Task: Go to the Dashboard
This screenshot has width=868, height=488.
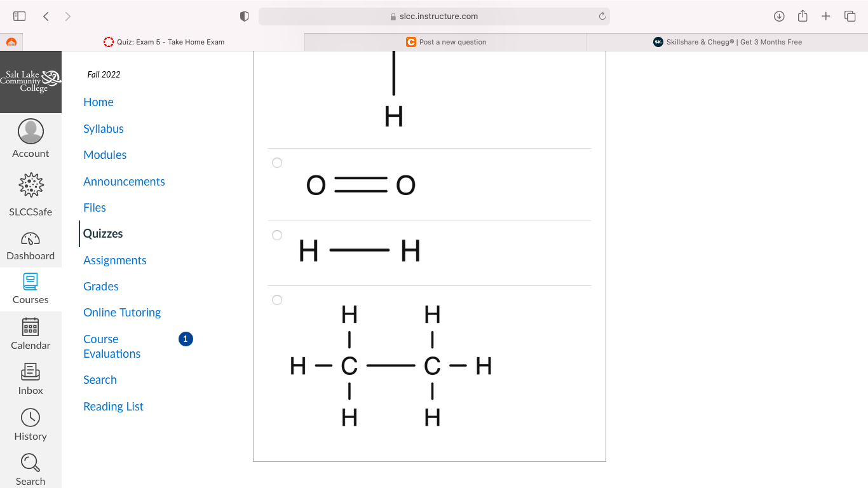Action: [31, 246]
